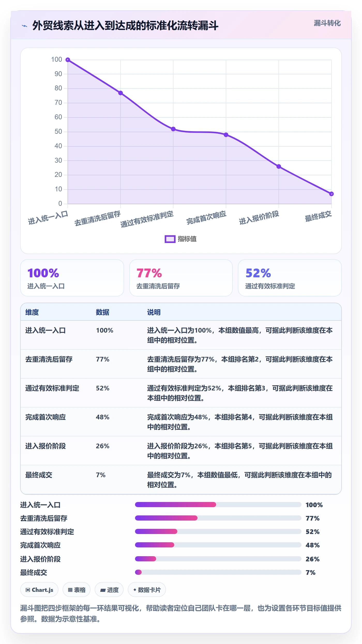Click the 通过有效标准判定 52% progress bar
Image resolution: width=362 pixels, height=644 pixels.
coord(218,531)
